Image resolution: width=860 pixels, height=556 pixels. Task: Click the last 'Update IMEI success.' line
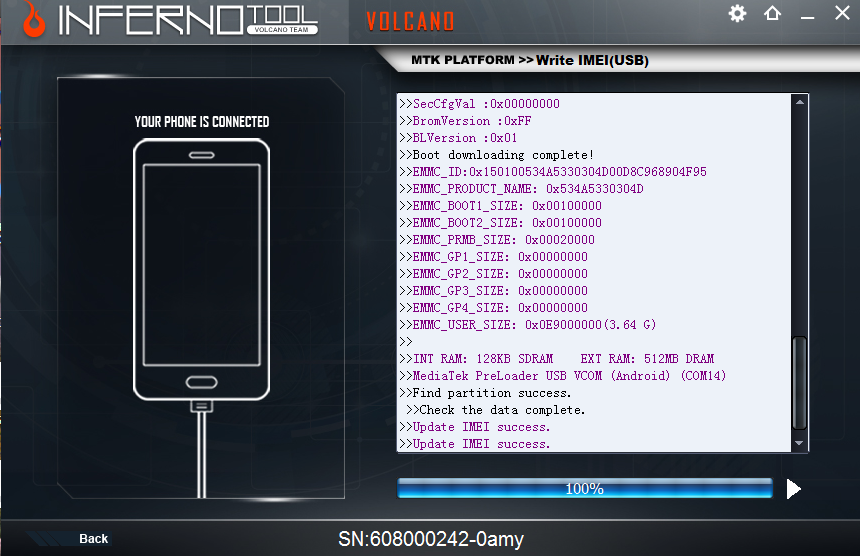coord(474,444)
